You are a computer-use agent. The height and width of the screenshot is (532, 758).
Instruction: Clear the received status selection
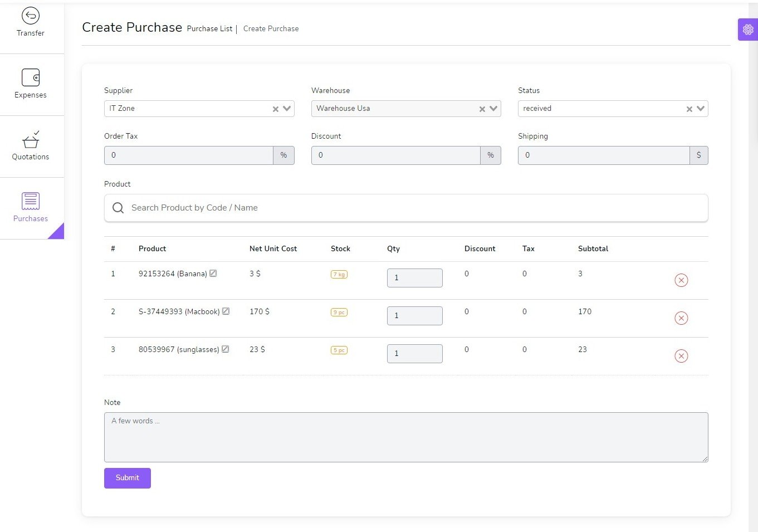point(689,109)
